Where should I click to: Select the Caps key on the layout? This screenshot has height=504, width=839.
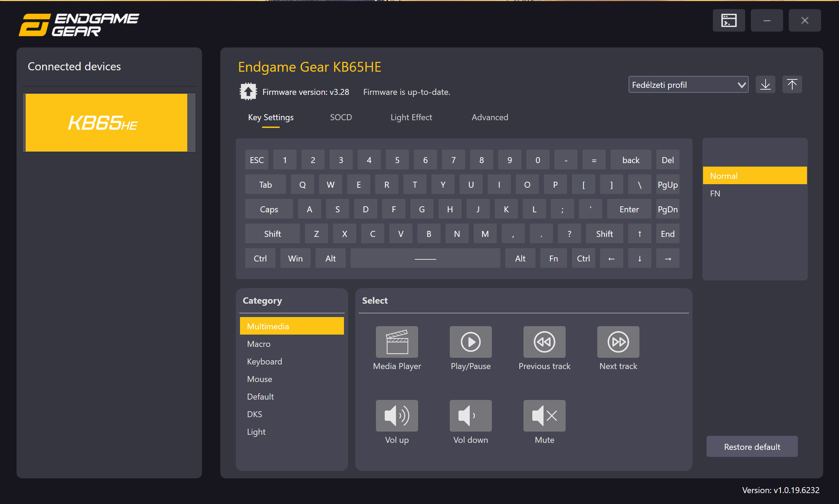coord(269,209)
